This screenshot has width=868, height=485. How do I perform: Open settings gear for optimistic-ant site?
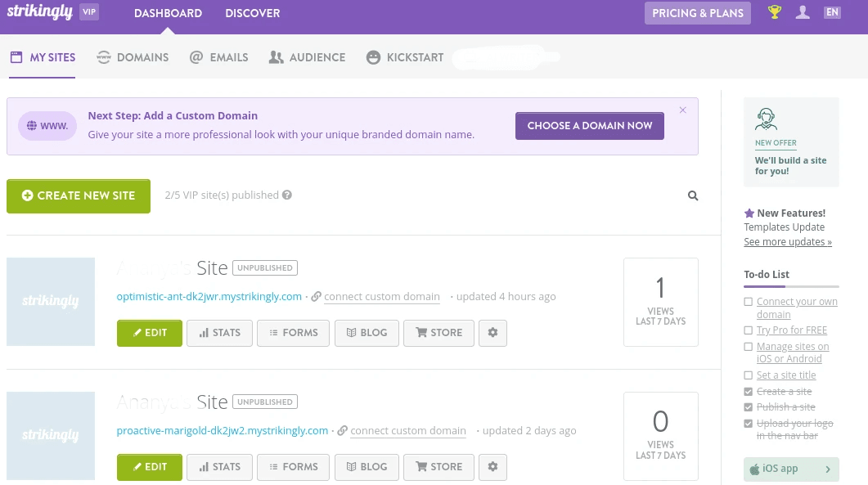[492, 333]
